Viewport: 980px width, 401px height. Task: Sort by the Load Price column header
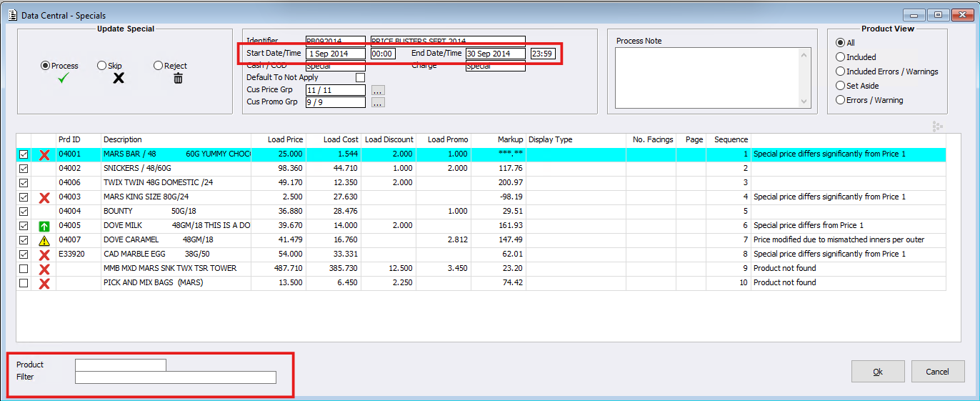279,140
